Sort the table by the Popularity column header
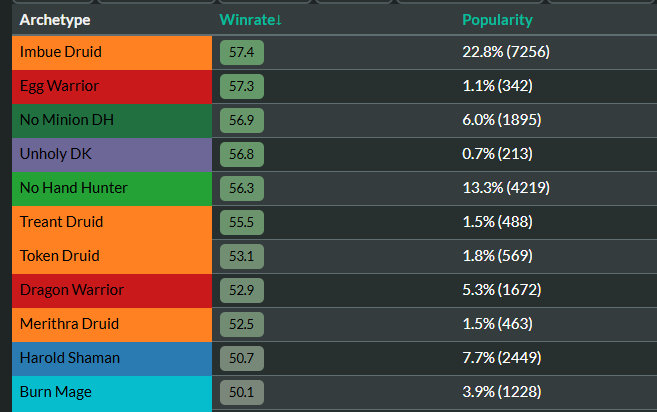Viewport: 657px width, 412px height. pos(497,20)
